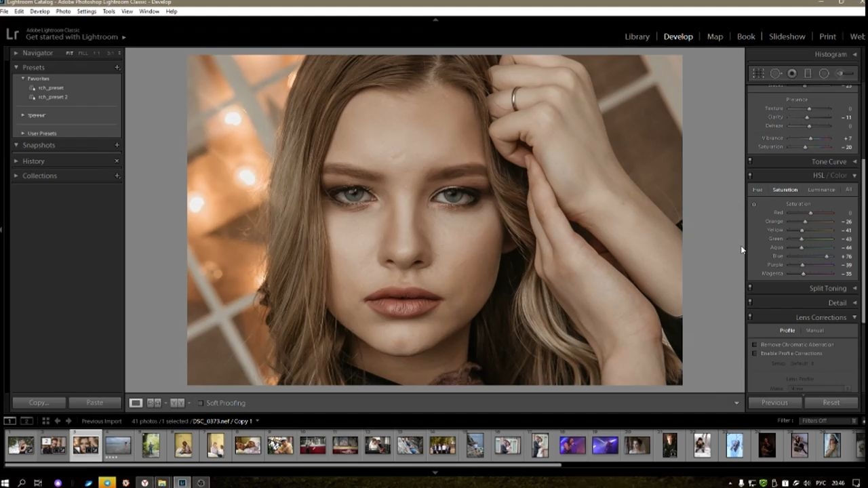Select the HSL Luminance tab
Viewport: 868px width, 488px height.
tap(821, 190)
